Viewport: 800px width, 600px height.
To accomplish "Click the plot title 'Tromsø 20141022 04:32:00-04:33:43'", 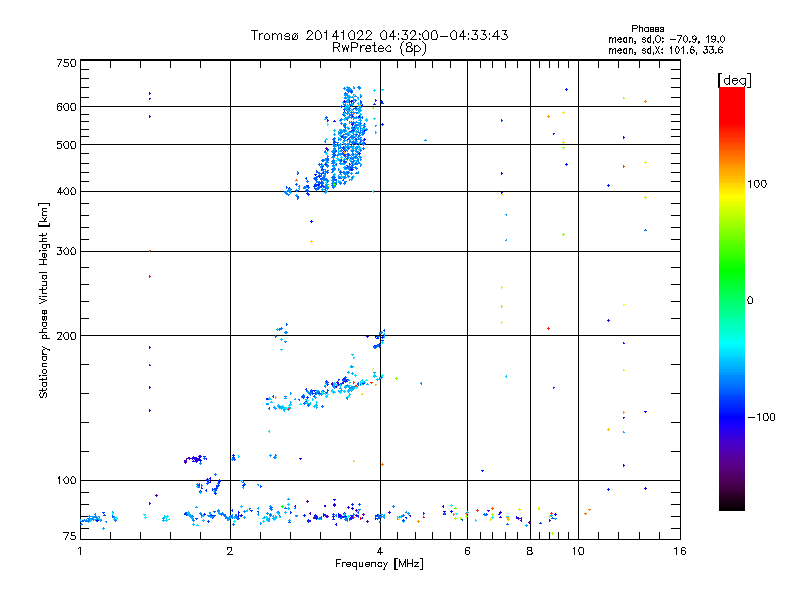I will point(379,35).
